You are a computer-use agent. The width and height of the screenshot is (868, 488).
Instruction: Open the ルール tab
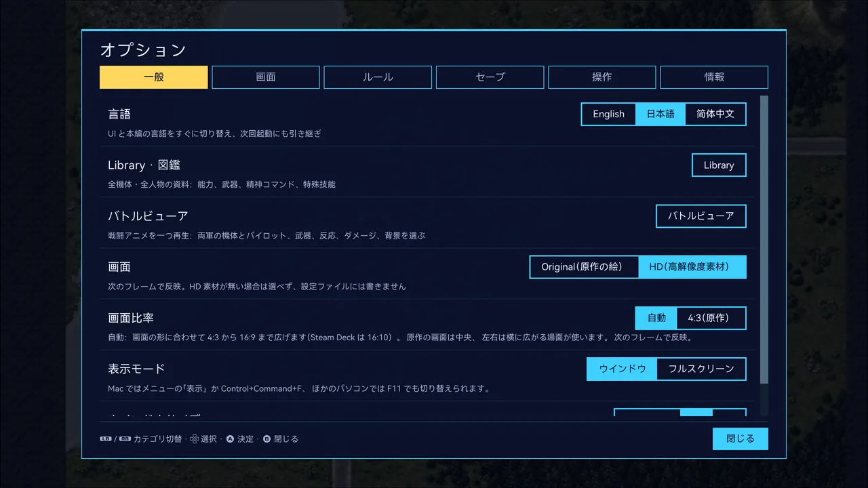(x=378, y=77)
